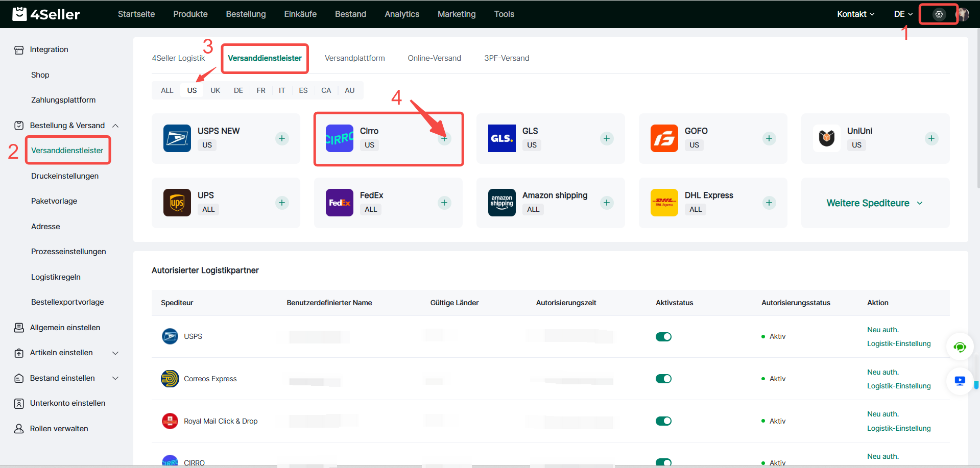This screenshot has height=468, width=980.
Task: Add the Cirro carrier via plus icon
Action: pos(444,138)
